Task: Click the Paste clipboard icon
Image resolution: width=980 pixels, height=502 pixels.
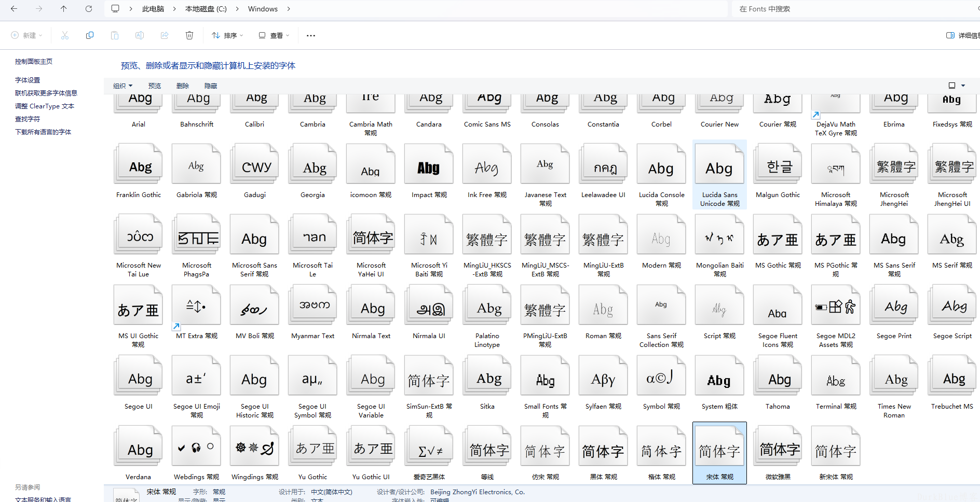Action: coord(115,35)
